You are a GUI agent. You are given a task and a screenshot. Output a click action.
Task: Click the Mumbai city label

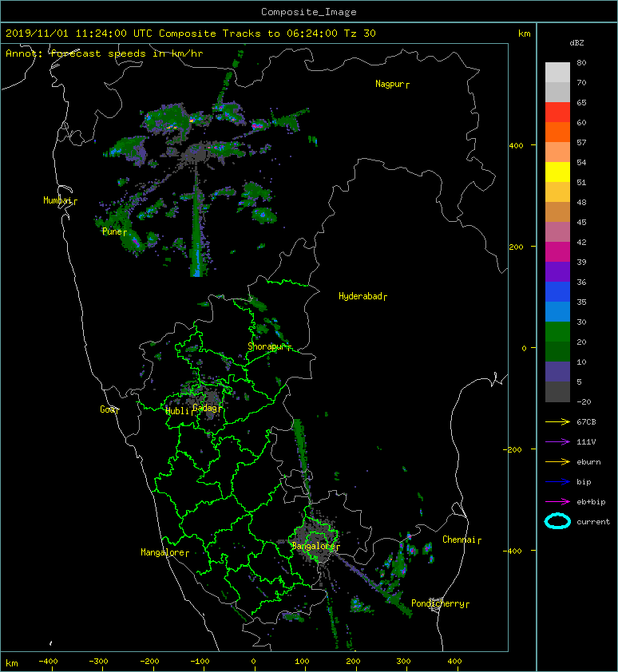58,200
